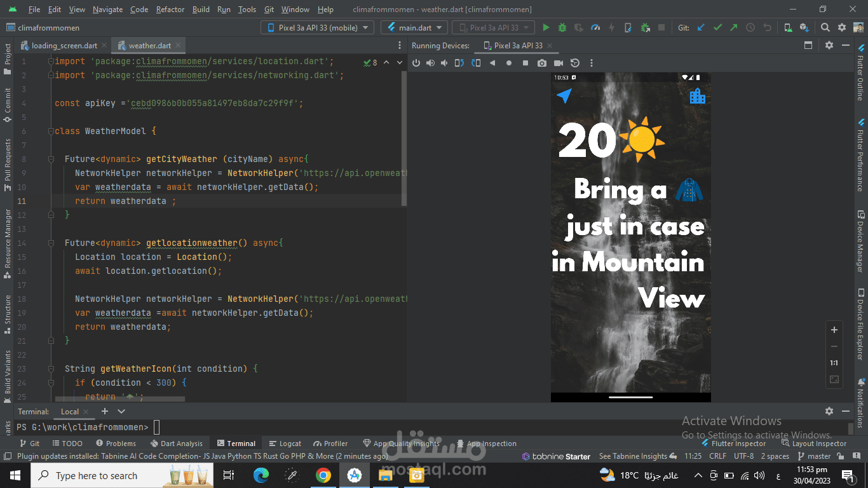The width and height of the screenshot is (868, 488).
Task: Open the Pixel 3a API 33 (mobile) device dropdown
Action: pos(318,27)
